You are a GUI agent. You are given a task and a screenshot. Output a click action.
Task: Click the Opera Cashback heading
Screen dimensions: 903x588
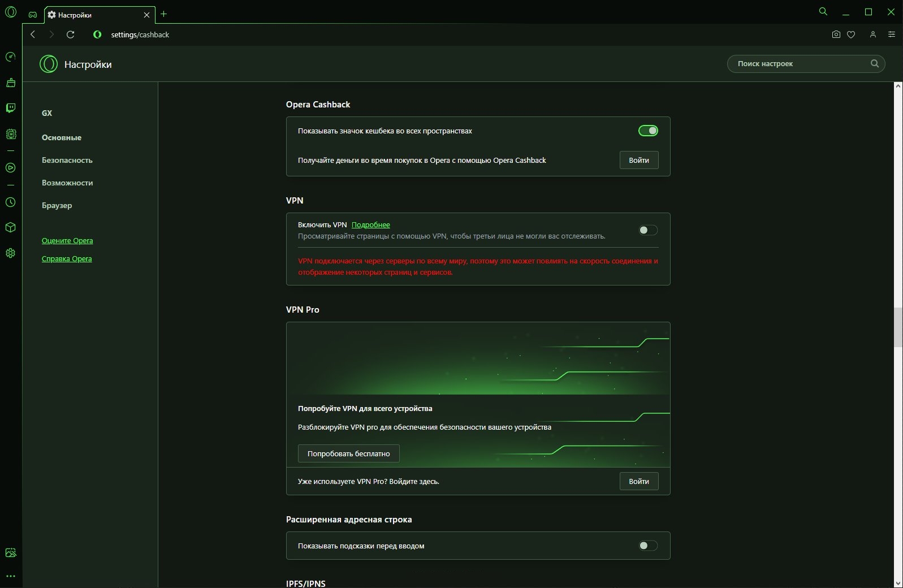click(x=318, y=104)
